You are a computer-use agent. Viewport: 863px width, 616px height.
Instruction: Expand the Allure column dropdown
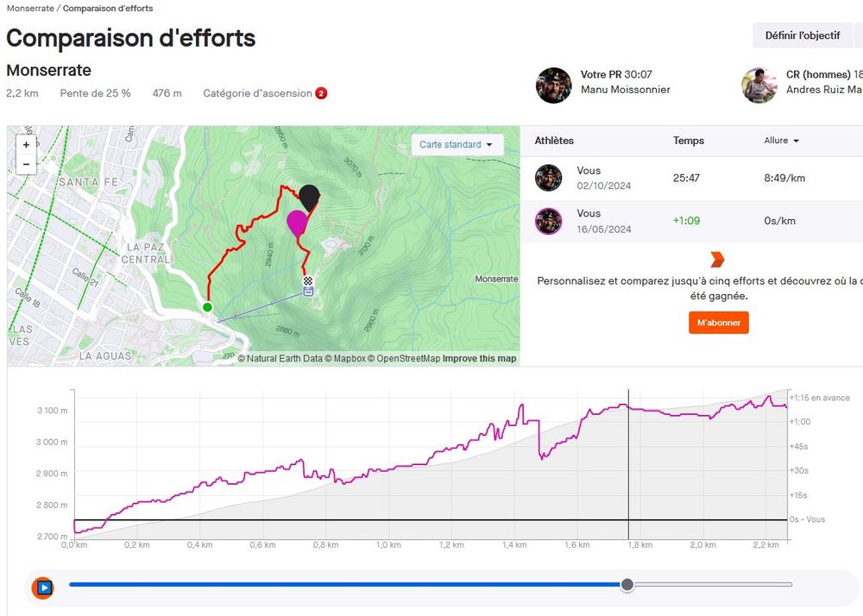click(x=781, y=141)
